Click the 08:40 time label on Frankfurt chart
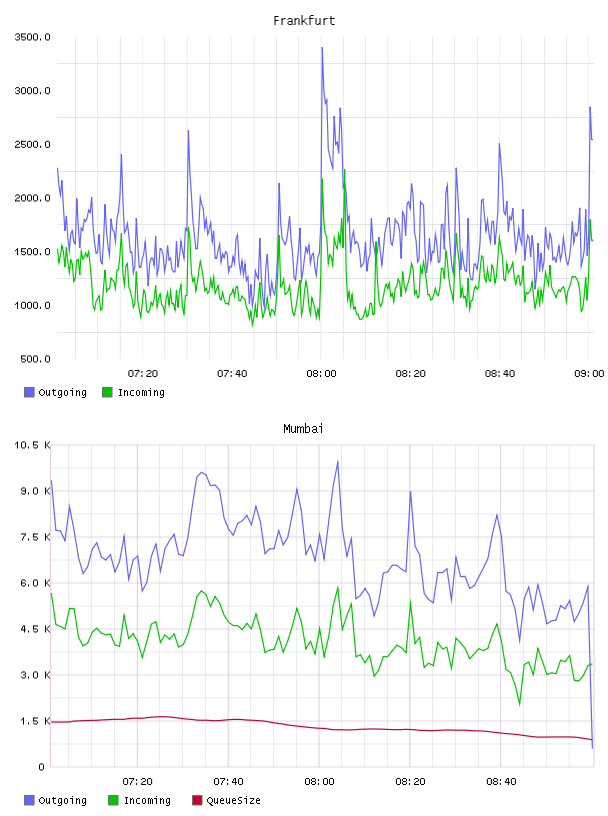 (500, 374)
